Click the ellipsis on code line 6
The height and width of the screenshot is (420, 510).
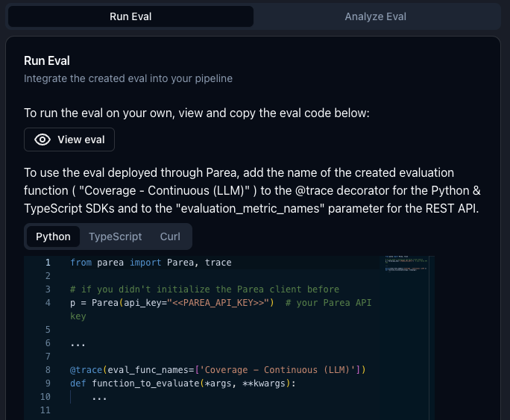pyautogui.click(x=78, y=345)
